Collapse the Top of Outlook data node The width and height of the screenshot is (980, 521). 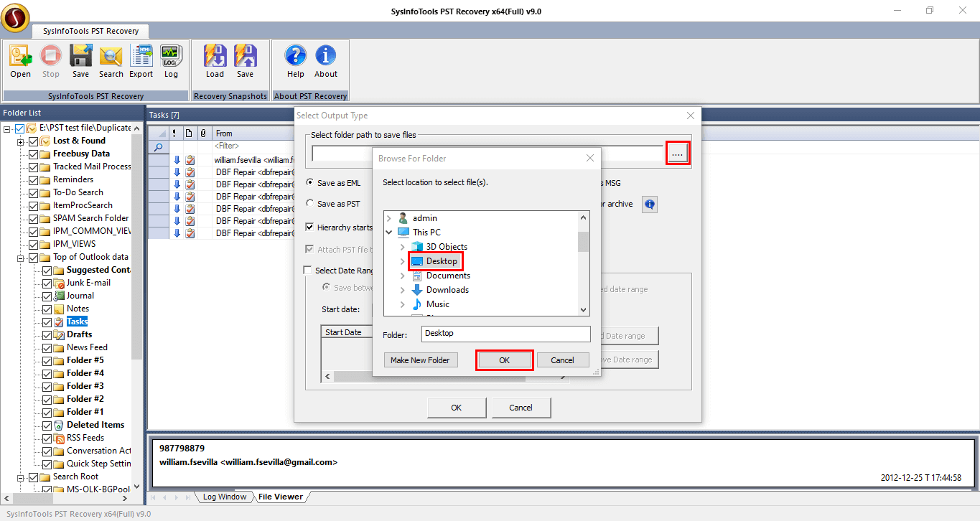pyautogui.click(x=21, y=257)
